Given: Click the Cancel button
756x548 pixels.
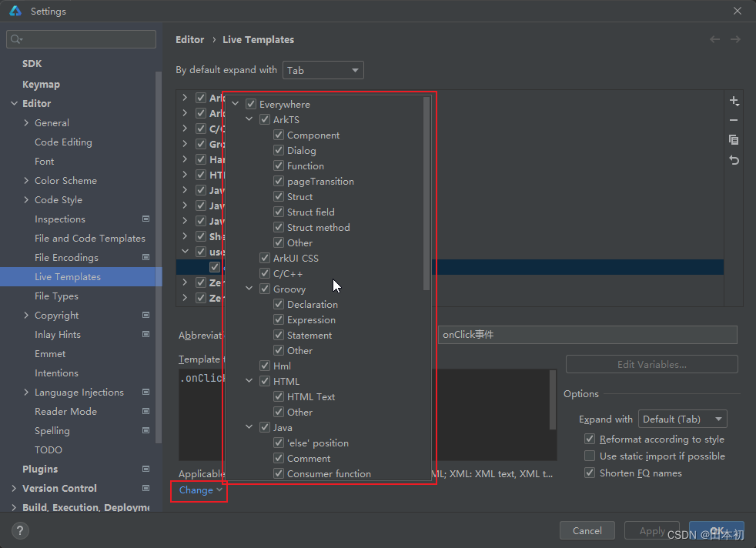Looking at the screenshot, I should pos(587,530).
